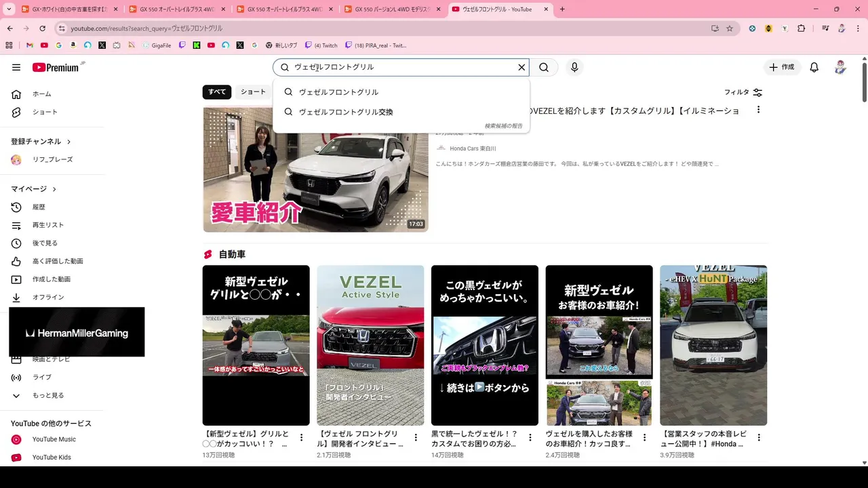The width and height of the screenshot is (868, 488).
Task: Open options menu for ヴェゼルを購入したお客様 short
Action: 645,437
